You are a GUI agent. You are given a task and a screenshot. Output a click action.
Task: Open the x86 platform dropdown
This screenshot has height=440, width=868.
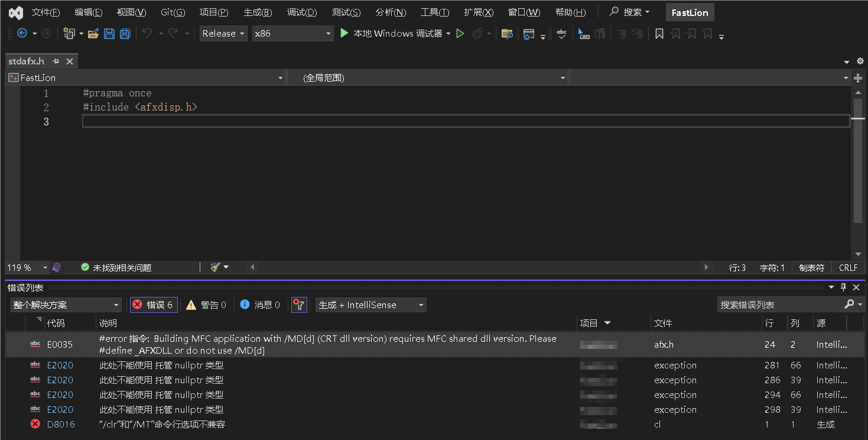(293, 34)
